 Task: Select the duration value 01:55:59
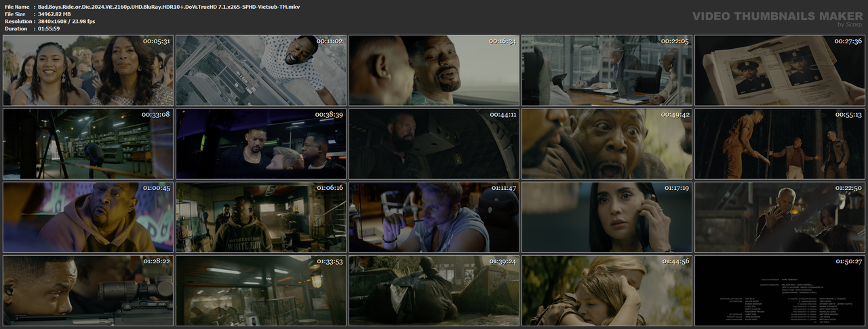point(52,28)
